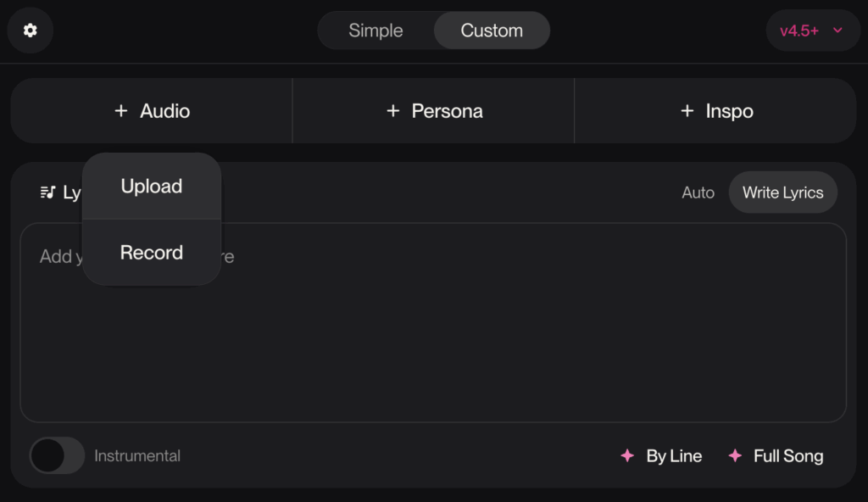Screen dimensions: 868x502
Task: Select the Write Lyrics mode
Action: [x=782, y=192]
